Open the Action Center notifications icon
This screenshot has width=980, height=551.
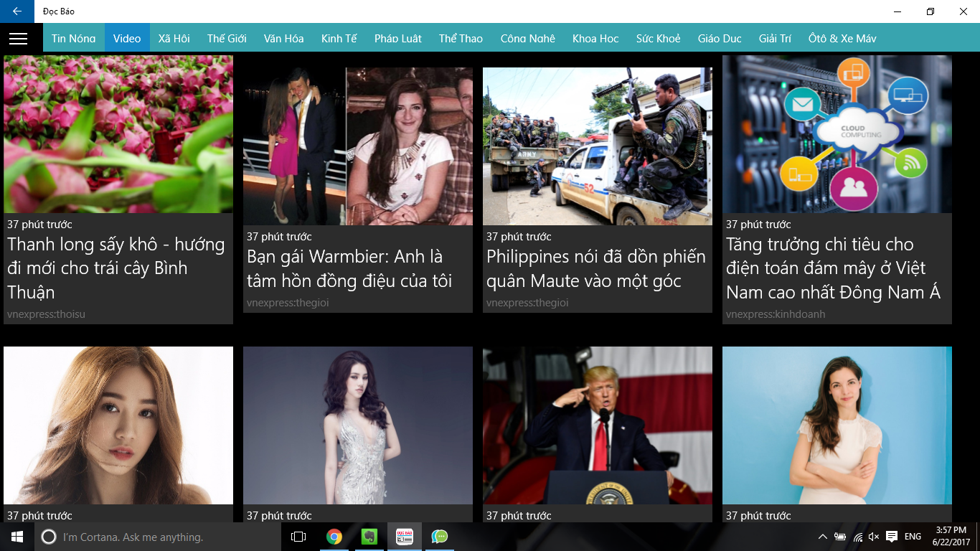click(x=892, y=537)
